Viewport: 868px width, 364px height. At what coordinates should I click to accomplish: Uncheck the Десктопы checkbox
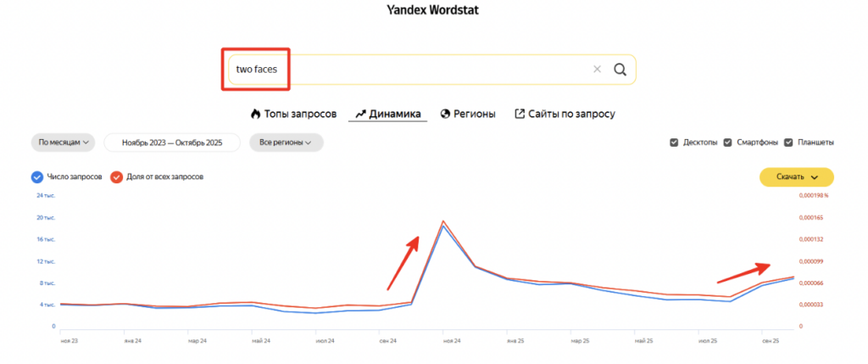tap(674, 143)
